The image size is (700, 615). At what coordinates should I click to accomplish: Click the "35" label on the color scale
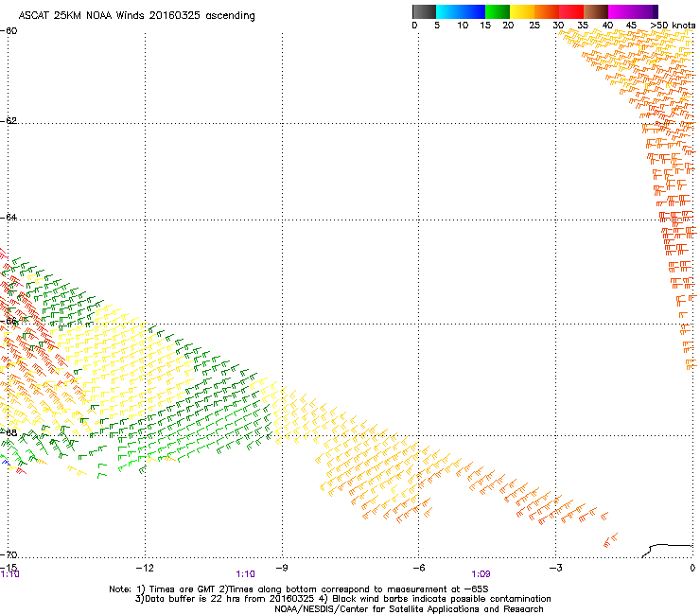583,26
